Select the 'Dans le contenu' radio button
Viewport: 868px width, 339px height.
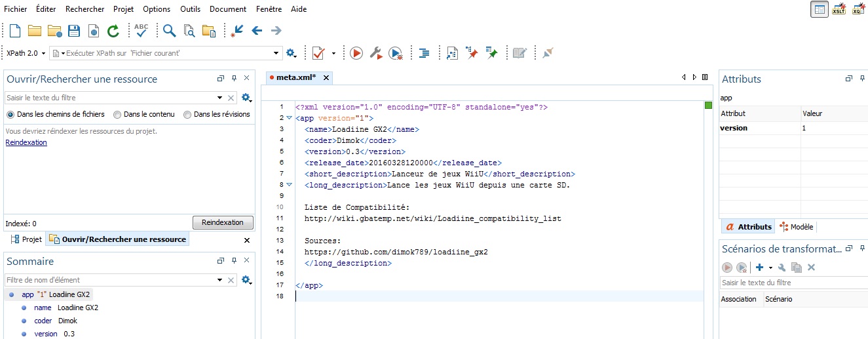point(117,114)
